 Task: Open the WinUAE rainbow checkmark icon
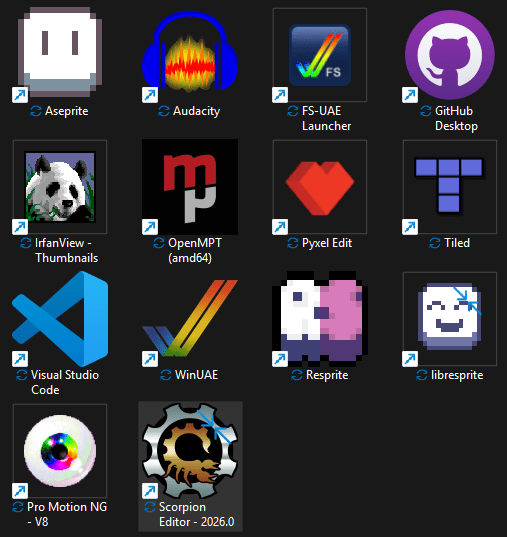click(190, 319)
